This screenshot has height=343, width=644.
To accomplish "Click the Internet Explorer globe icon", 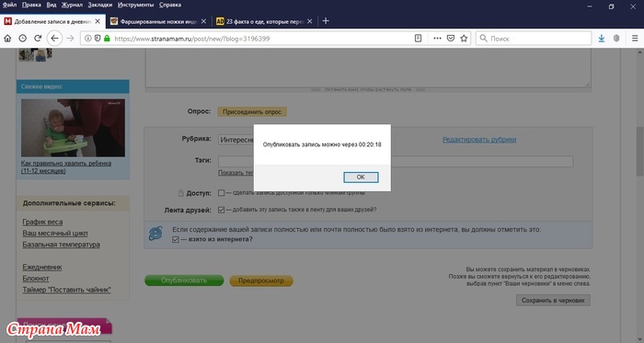I will (155, 234).
